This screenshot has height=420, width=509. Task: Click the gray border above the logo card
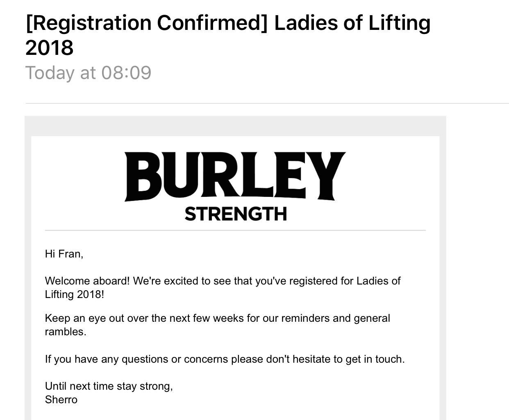pos(235,126)
